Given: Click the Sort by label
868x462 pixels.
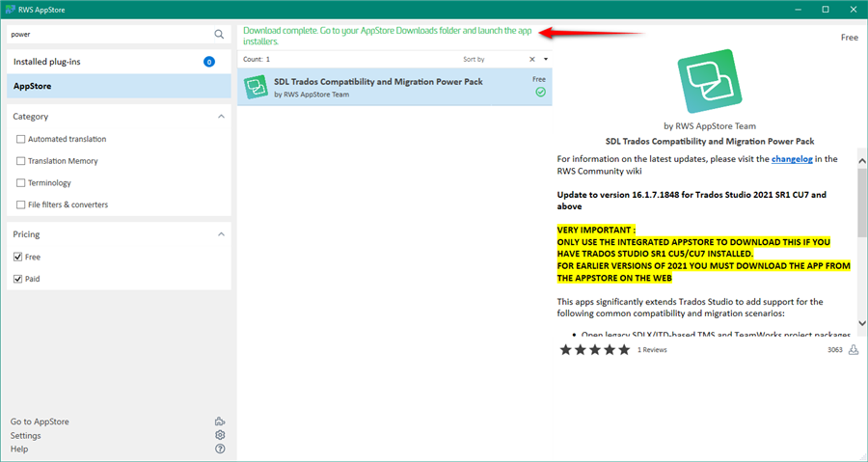Looking at the screenshot, I should click(x=474, y=59).
